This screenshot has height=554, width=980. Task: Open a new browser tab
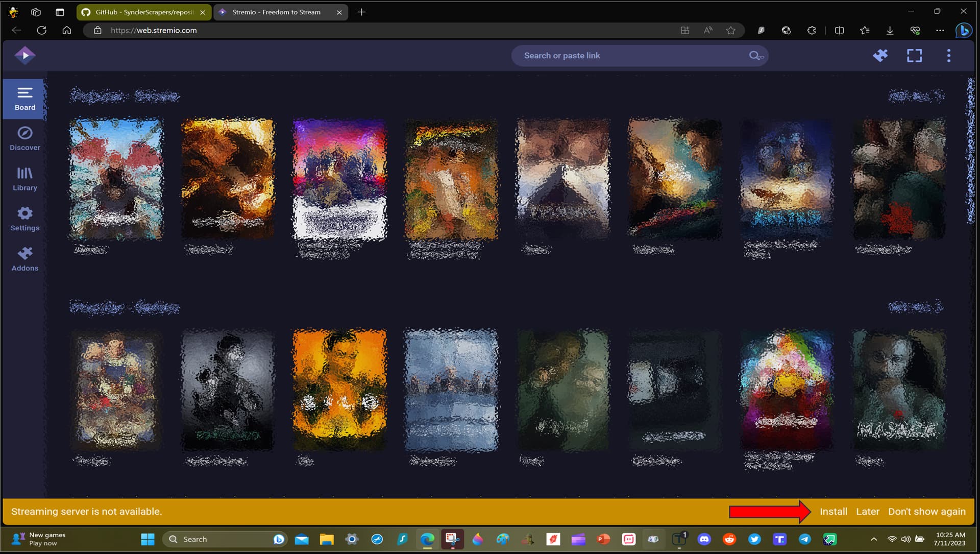click(361, 12)
